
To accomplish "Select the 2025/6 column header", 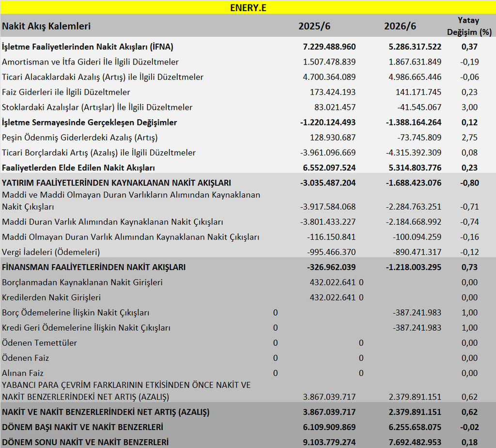I will pos(314,26).
